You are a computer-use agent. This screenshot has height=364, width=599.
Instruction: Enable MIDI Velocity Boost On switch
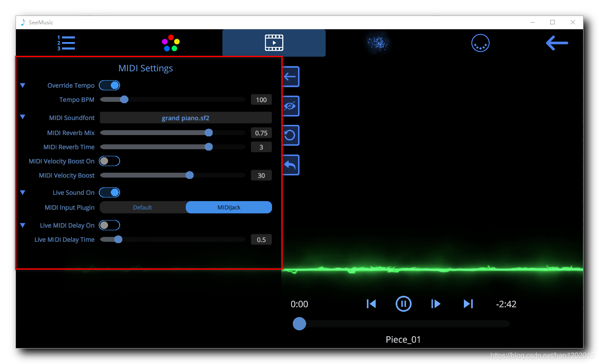click(x=109, y=161)
